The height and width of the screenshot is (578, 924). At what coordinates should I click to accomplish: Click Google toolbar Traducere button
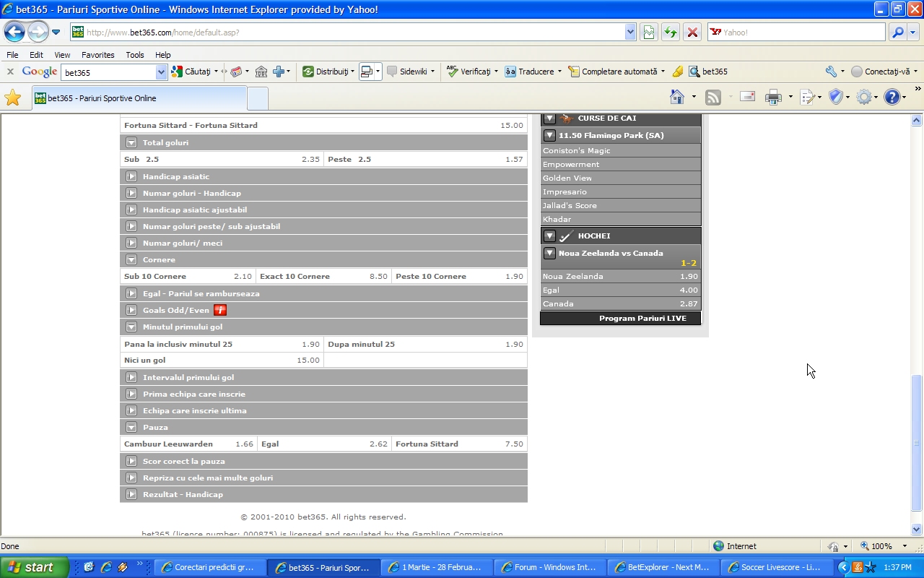[533, 72]
